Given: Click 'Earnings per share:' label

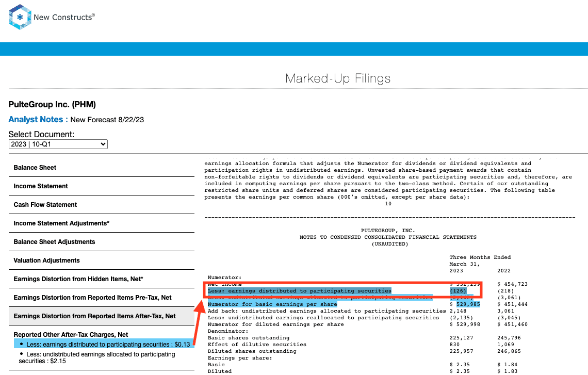Looking at the screenshot, I should (240, 358).
